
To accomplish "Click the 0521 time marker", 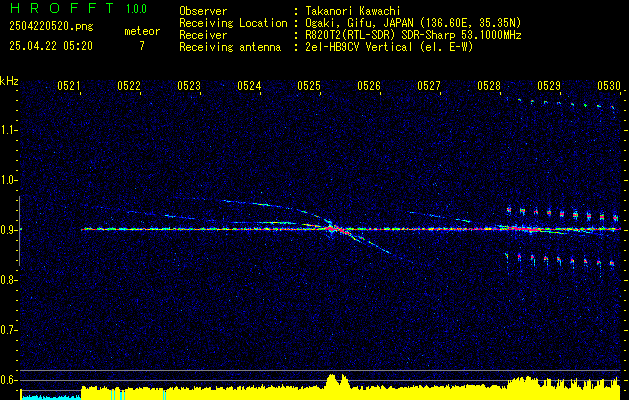I will click(x=69, y=85).
